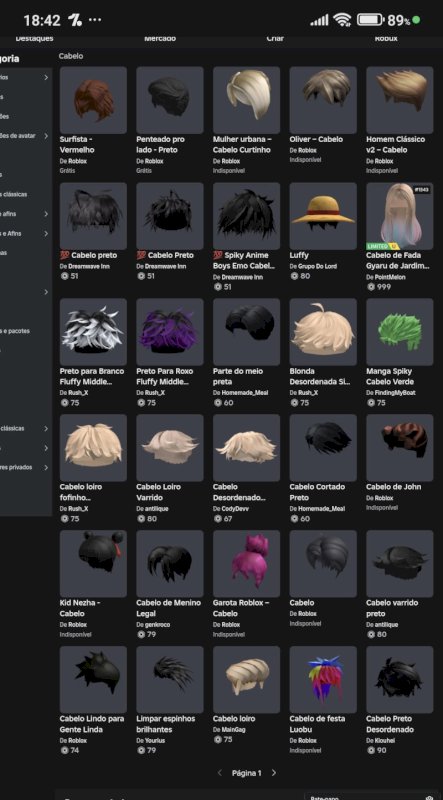Image resolution: width=443 pixels, height=800 pixels.
Task: Select the Cabelo Preto Desordenado hair image
Action: pyautogui.click(x=399, y=679)
